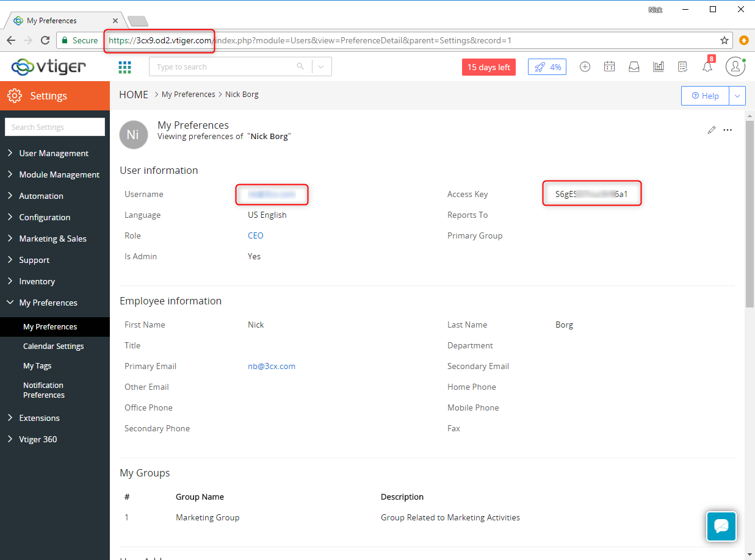Open the live chat widget icon

click(721, 526)
